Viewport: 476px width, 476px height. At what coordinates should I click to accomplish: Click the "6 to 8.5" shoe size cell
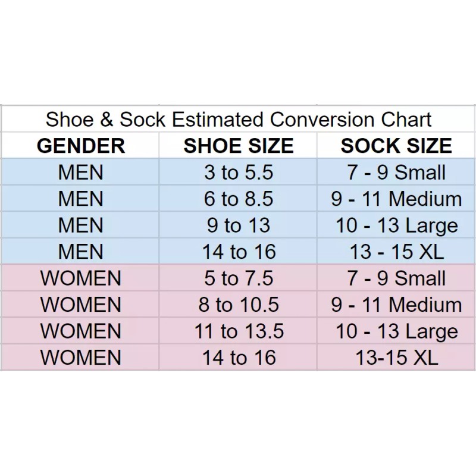pos(239,199)
